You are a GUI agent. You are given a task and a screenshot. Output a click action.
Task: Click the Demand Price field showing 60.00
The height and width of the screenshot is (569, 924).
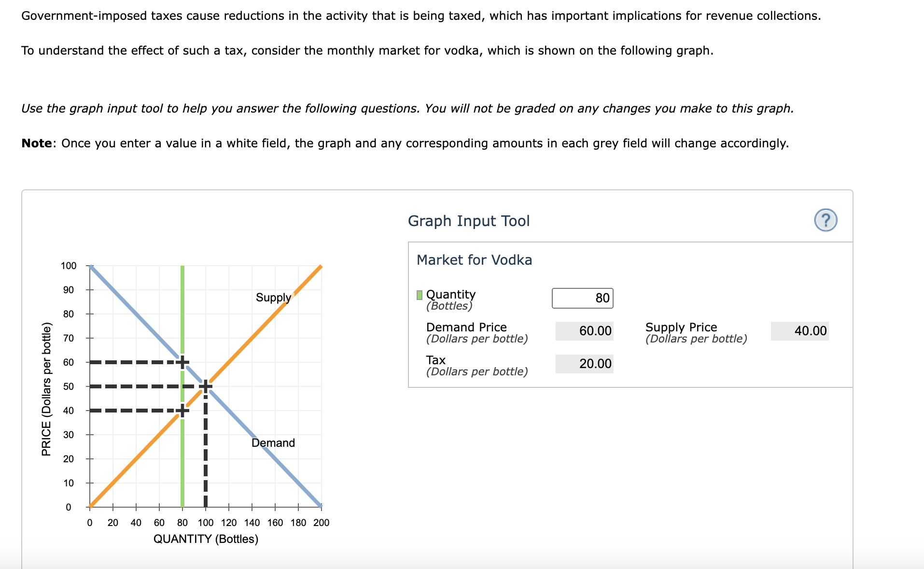584,331
